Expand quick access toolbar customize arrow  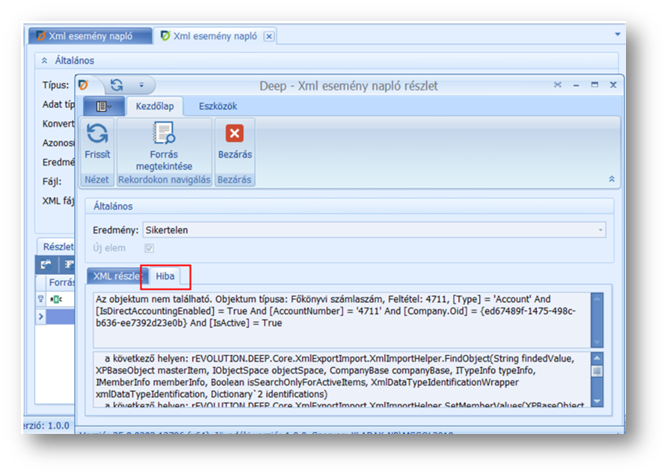click(141, 86)
